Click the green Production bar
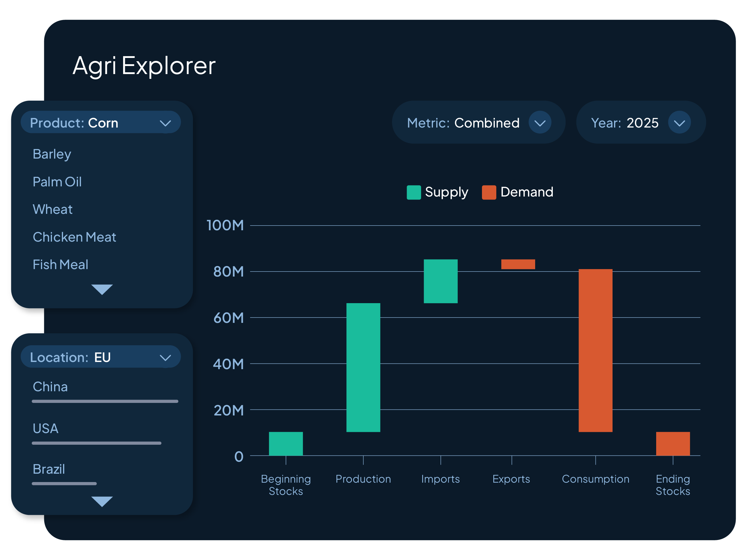Screen dimensions: 747x560 coord(363,367)
